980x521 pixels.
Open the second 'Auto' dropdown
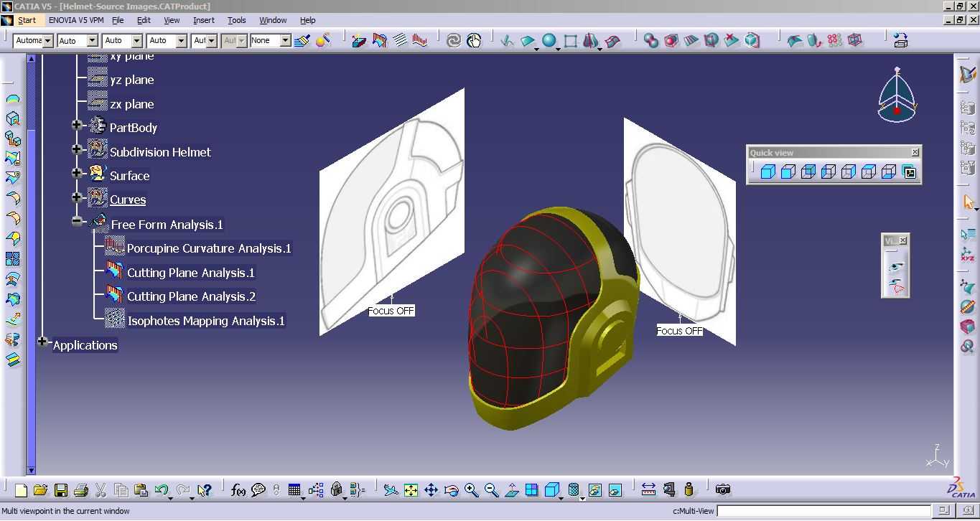point(136,41)
